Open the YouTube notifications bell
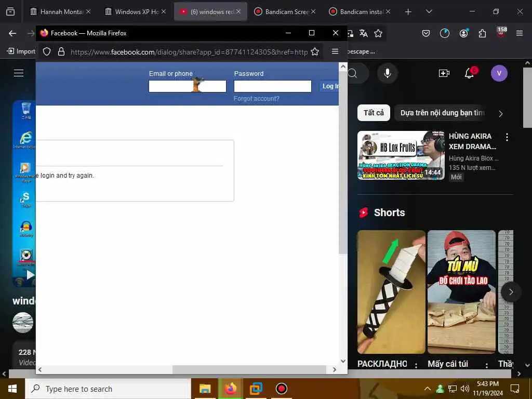The image size is (532, 399). pos(469,73)
